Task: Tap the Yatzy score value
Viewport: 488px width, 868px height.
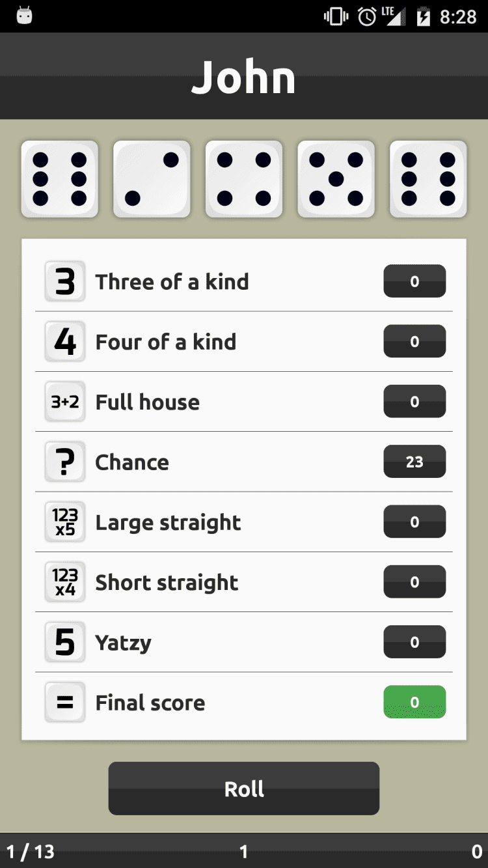Action: coord(414,643)
